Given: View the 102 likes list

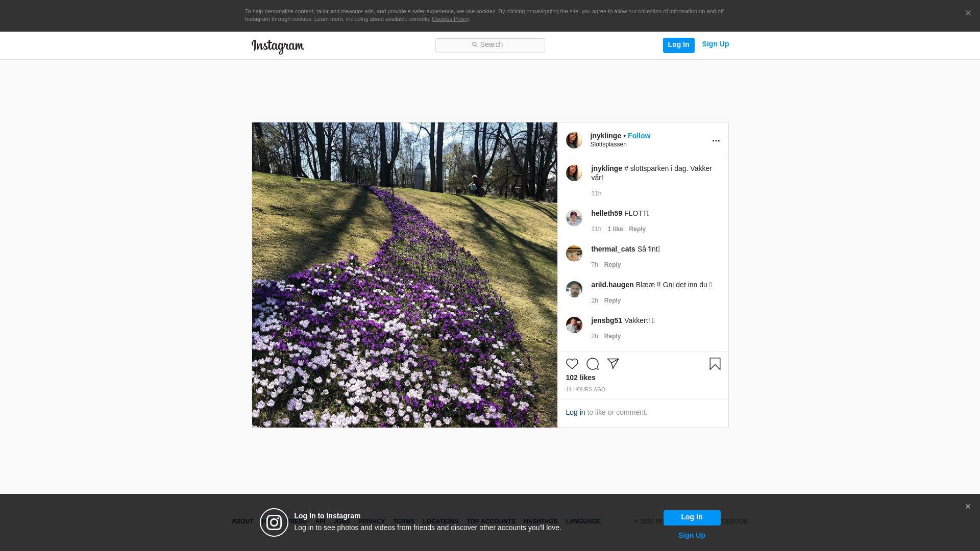Looking at the screenshot, I should pyautogui.click(x=580, y=378).
